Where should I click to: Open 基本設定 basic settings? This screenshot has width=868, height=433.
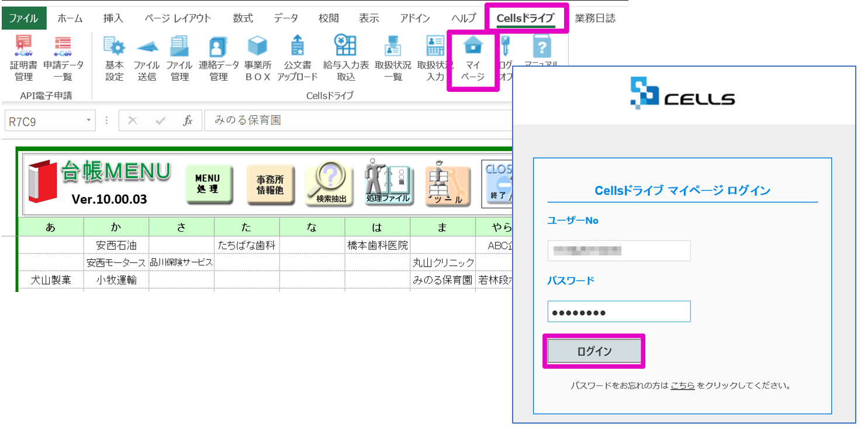[x=115, y=57]
